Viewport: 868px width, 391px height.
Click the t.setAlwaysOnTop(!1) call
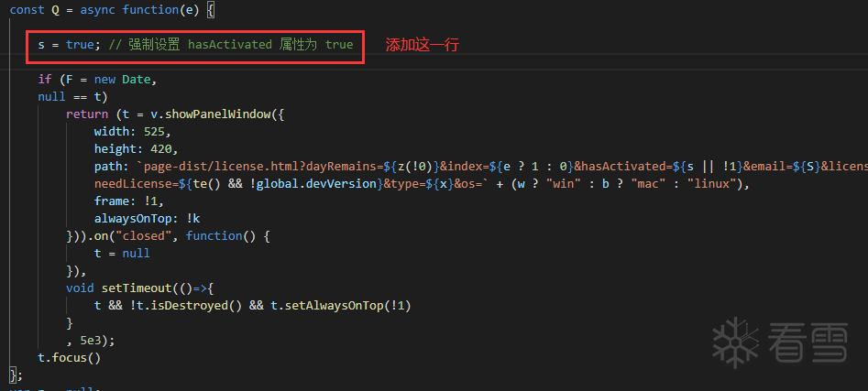[x=340, y=305]
